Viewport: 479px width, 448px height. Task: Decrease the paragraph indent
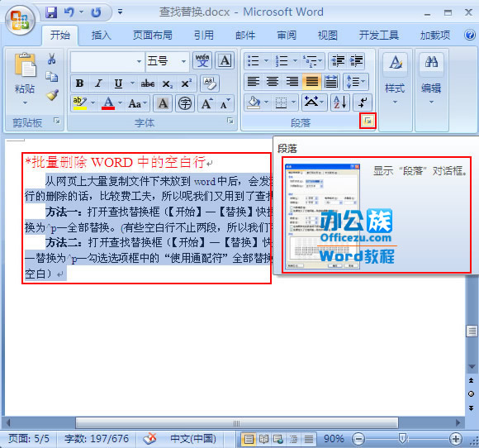338,60
